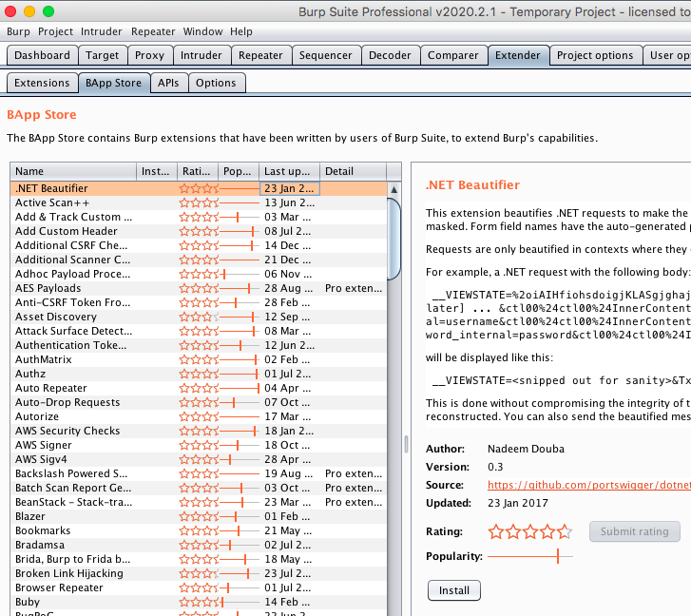This screenshot has width=691, height=616.
Task: Click the Popularity slider in detail panel
Action: [530, 556]
